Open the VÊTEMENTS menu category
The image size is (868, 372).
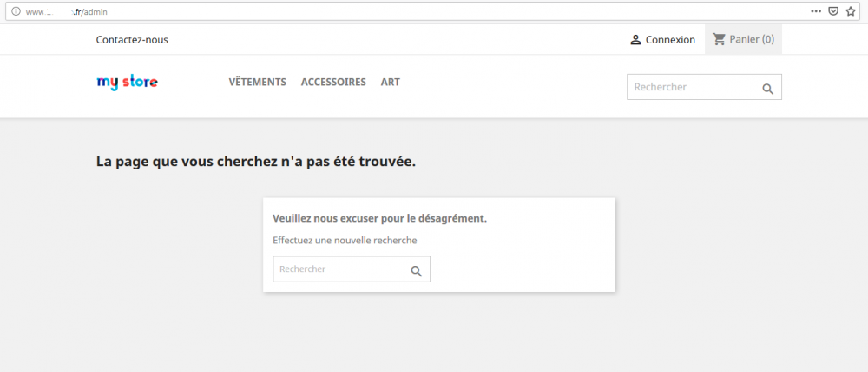(x=258, y=82)
